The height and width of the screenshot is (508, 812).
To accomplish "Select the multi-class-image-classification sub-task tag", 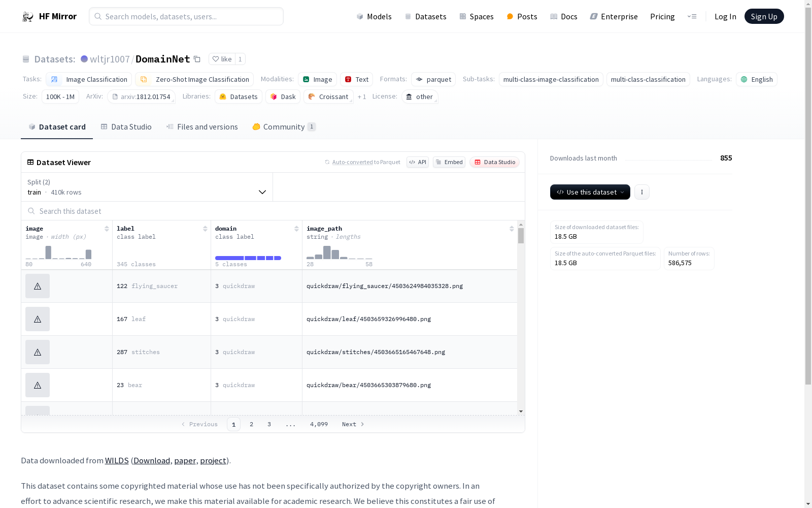I will tap(551, 79).
